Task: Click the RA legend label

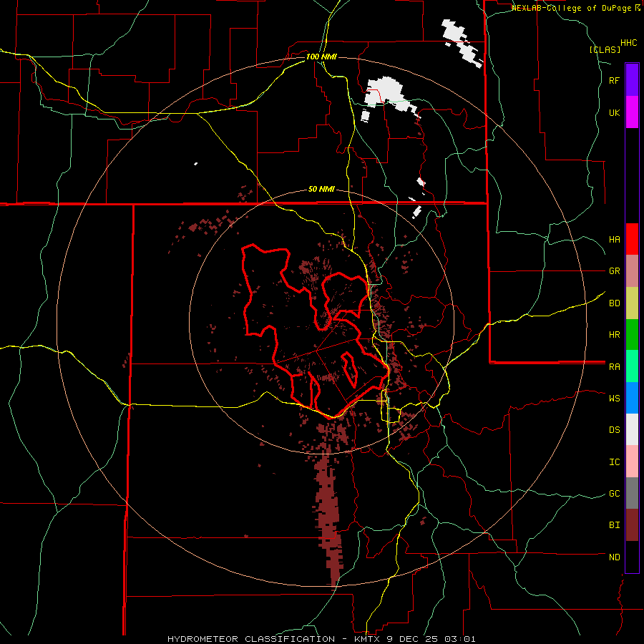Action: [614, 366]
